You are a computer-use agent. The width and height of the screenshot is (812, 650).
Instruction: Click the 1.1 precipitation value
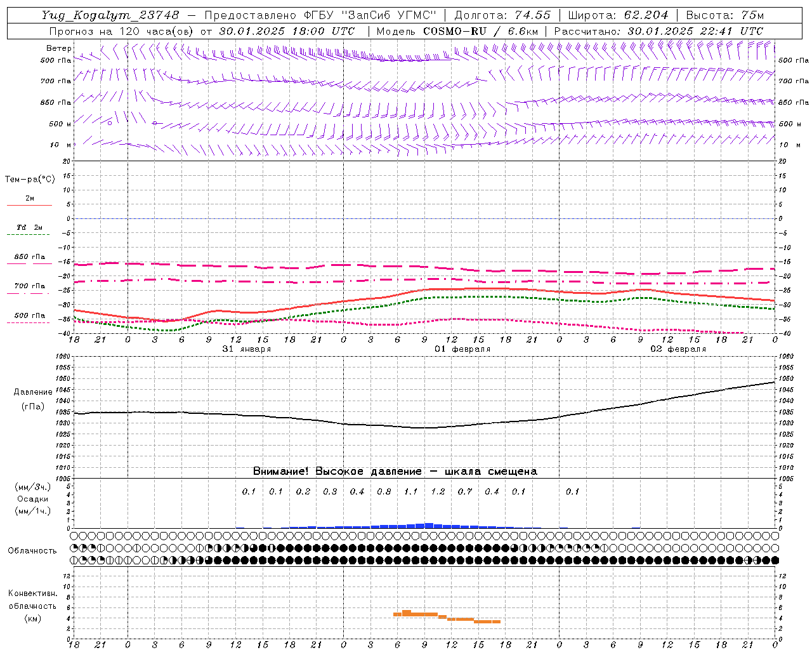pos(411,492)
